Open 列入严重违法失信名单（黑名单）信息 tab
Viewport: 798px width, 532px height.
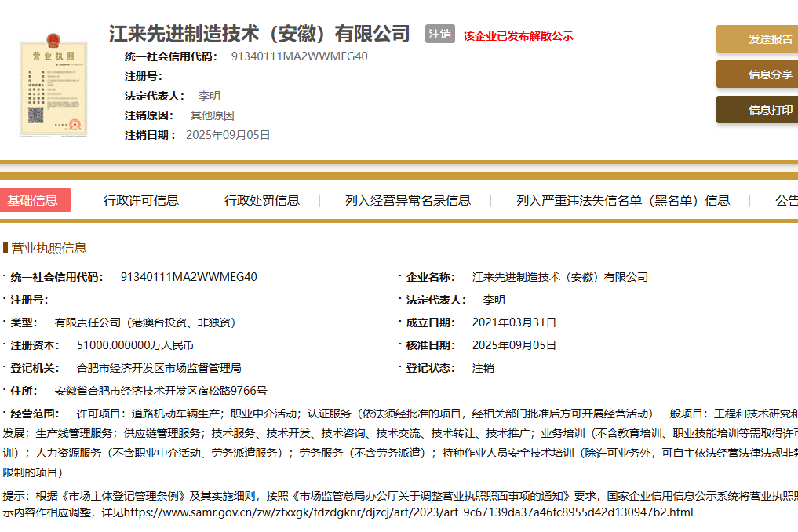click(623, 201)
